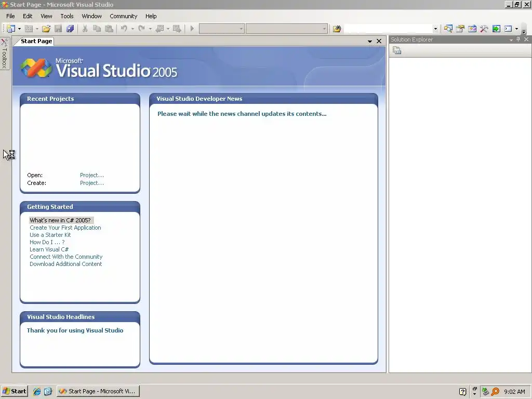Screen dimensions: 532x399
Task: Click the Open Project link
Action: 92,175
